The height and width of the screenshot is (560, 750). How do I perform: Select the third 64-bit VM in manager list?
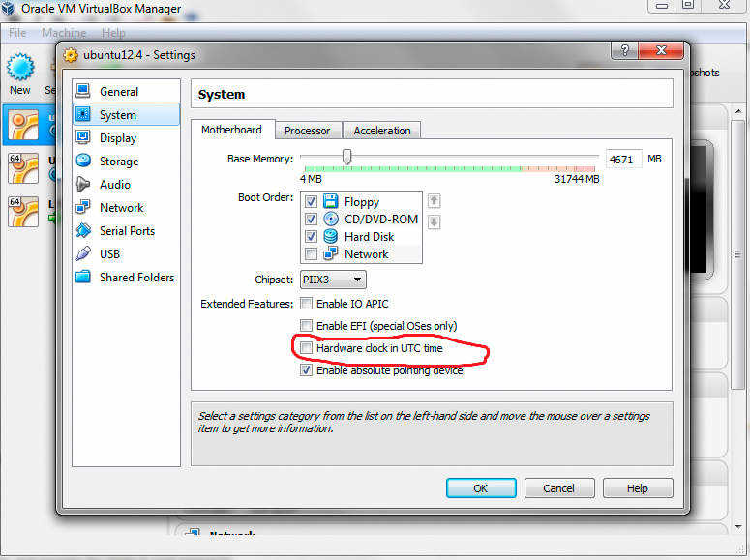click(x=23, y=212)
